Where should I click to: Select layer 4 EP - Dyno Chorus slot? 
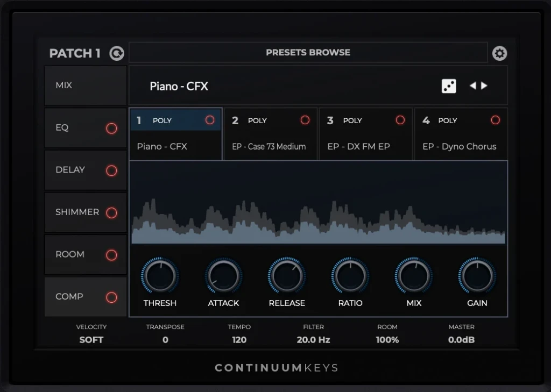pyautogui.click(x=461, y=134)
